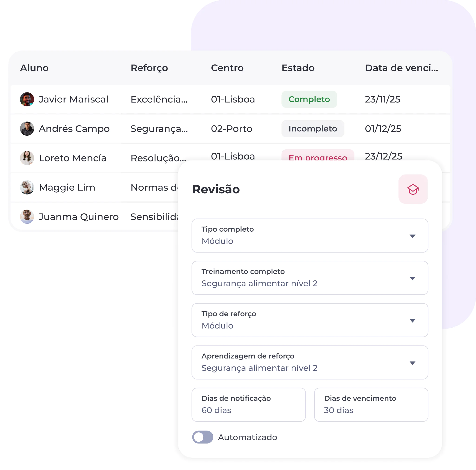Sort by the Centro column header
The image size is (476, 470).
pos(227,68)
